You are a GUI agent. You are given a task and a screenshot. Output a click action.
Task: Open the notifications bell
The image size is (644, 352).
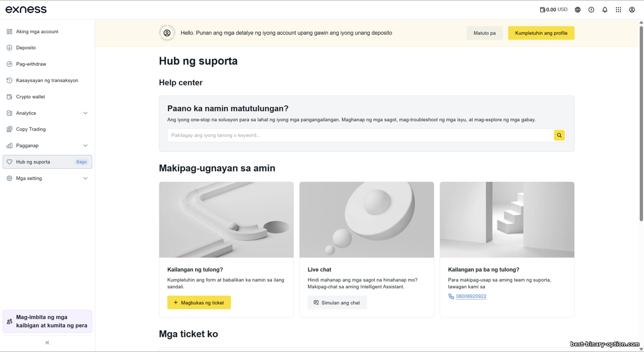pos(605,9)
